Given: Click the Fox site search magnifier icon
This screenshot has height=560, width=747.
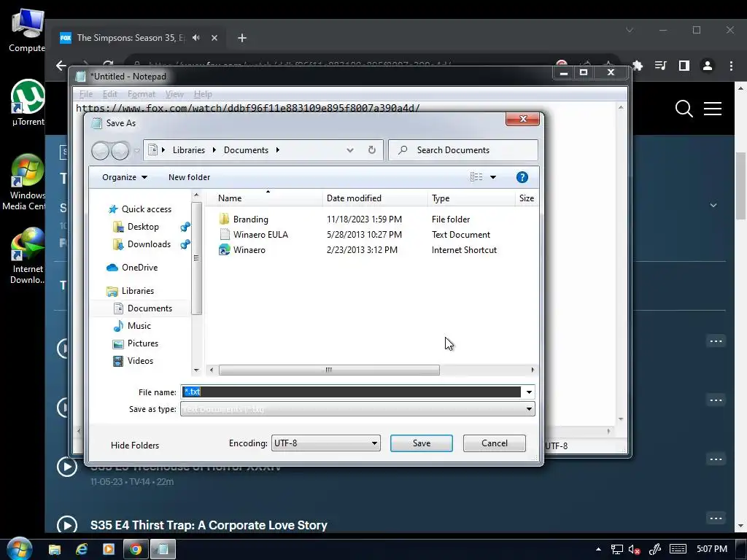Looking at the screenshot, I should [x=684, y=109].
